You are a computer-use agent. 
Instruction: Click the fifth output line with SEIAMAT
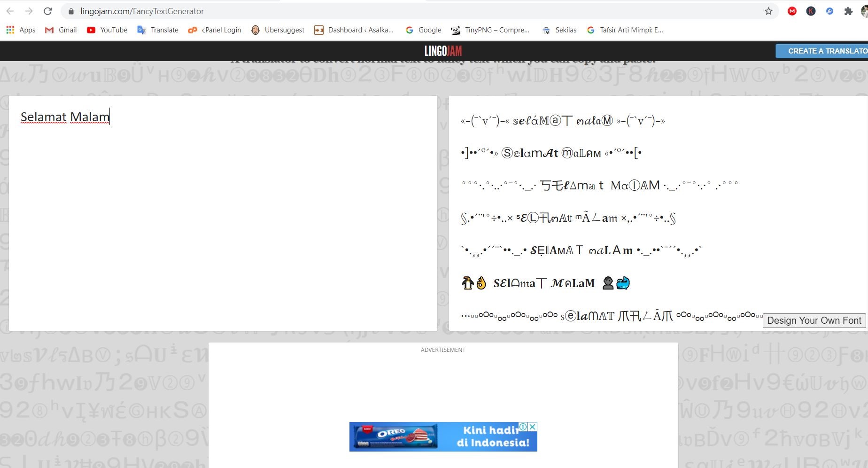(x=581, y=250)
